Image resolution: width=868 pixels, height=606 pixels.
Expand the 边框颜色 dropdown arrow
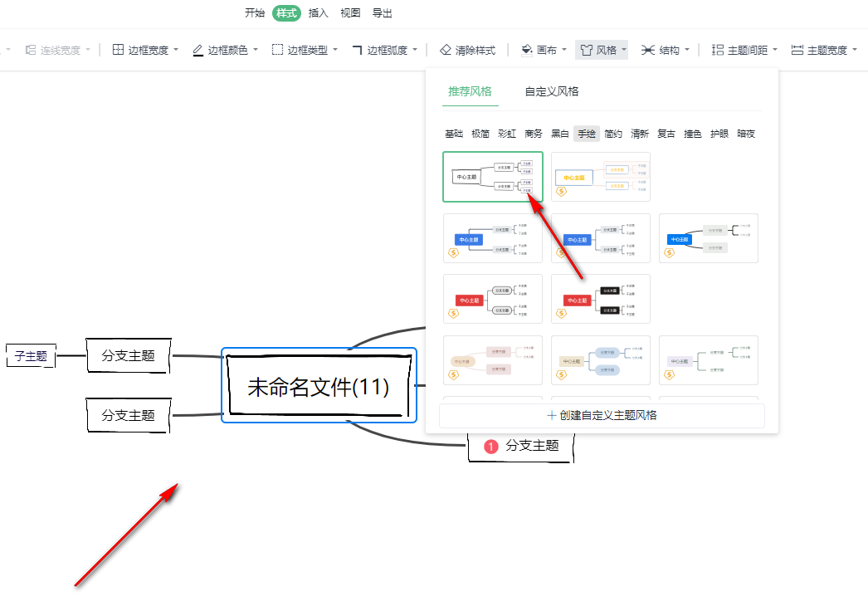tap(256, 50)
